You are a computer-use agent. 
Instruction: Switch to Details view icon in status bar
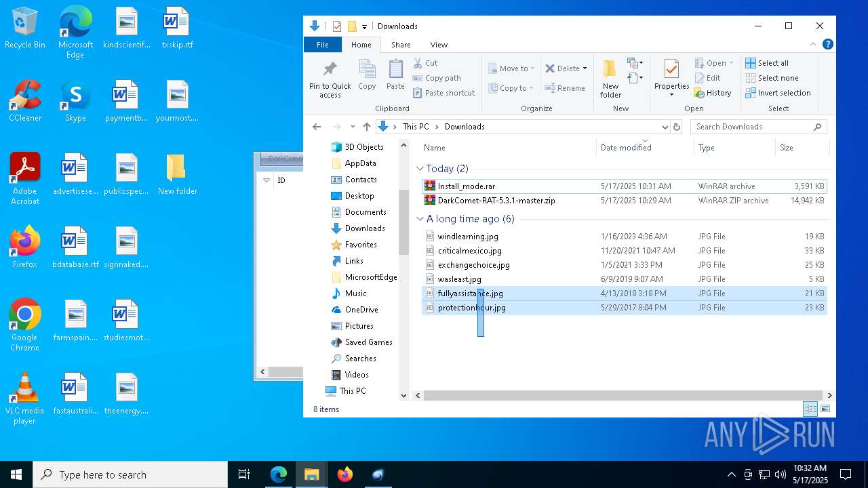click(x=810, y=409)
